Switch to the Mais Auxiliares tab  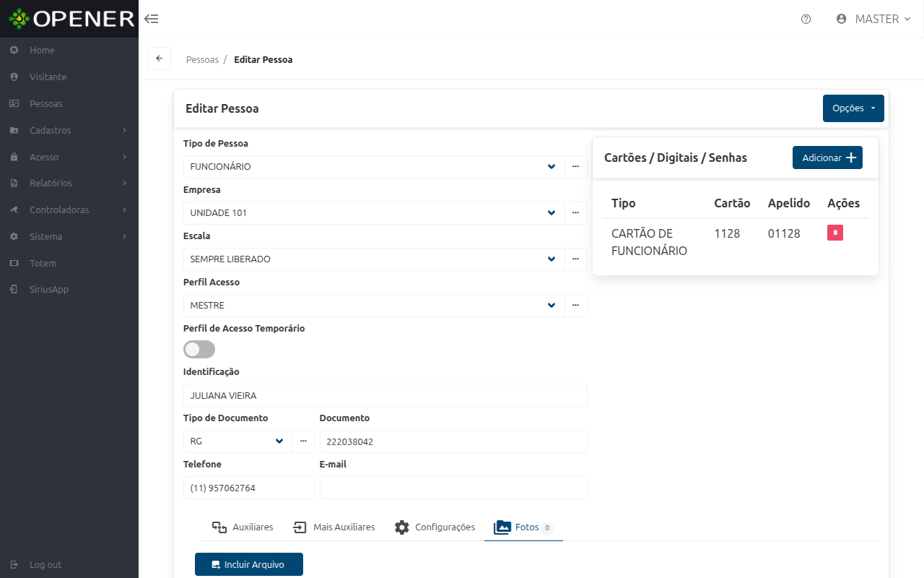334,527
